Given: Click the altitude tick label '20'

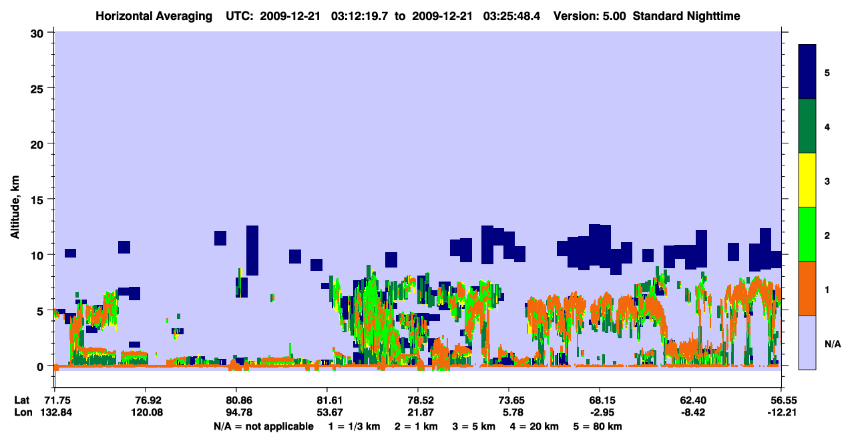Looking at the screenshot, I should pos(39,144).
